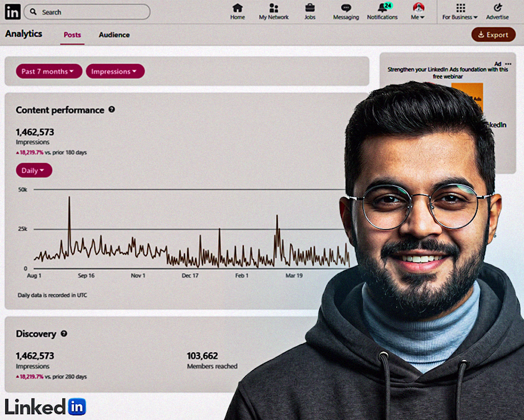The height and width of the screenshot is (420, 524).
Task: Change the Daily interval dropdown
Action: pyautogui.click(x=34, y=170)
